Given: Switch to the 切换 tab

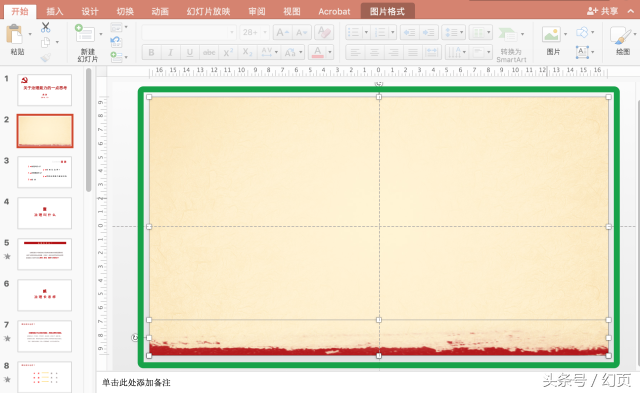Looking at the screenshot, I should [x=125, y=11].
